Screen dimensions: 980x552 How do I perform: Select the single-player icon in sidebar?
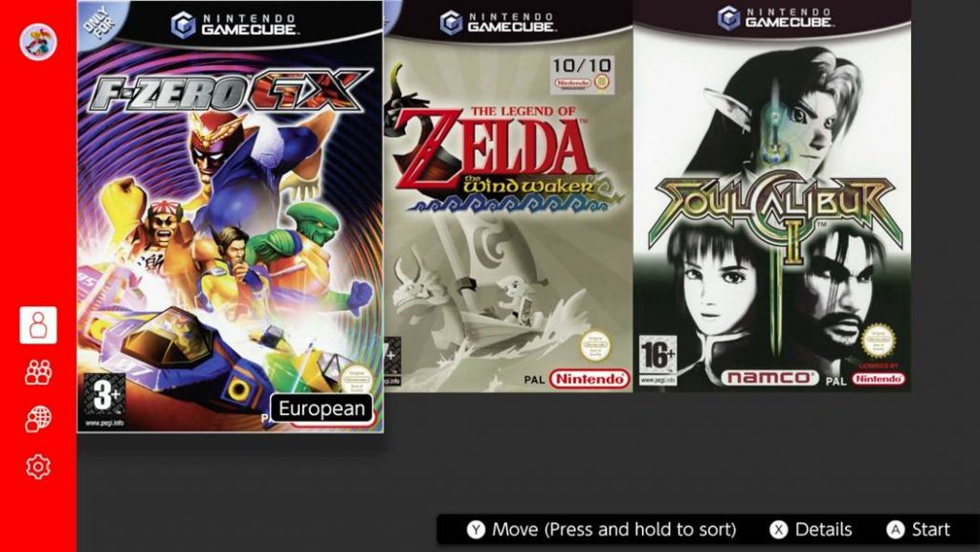pos(38,324)
